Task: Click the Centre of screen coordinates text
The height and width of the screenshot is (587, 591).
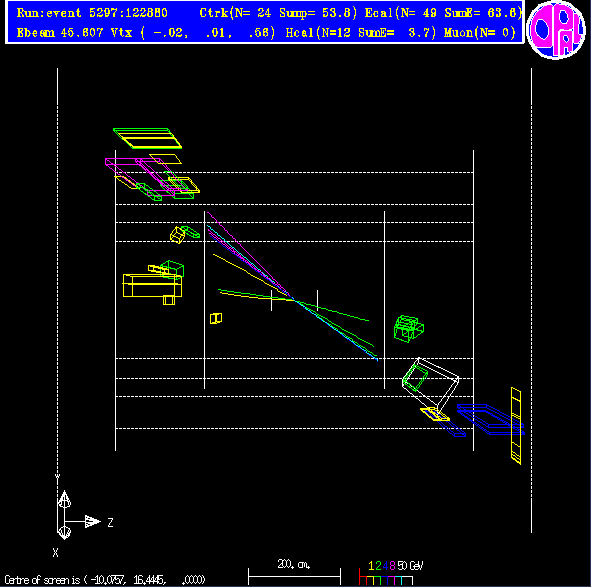Action: pos(105,579)
